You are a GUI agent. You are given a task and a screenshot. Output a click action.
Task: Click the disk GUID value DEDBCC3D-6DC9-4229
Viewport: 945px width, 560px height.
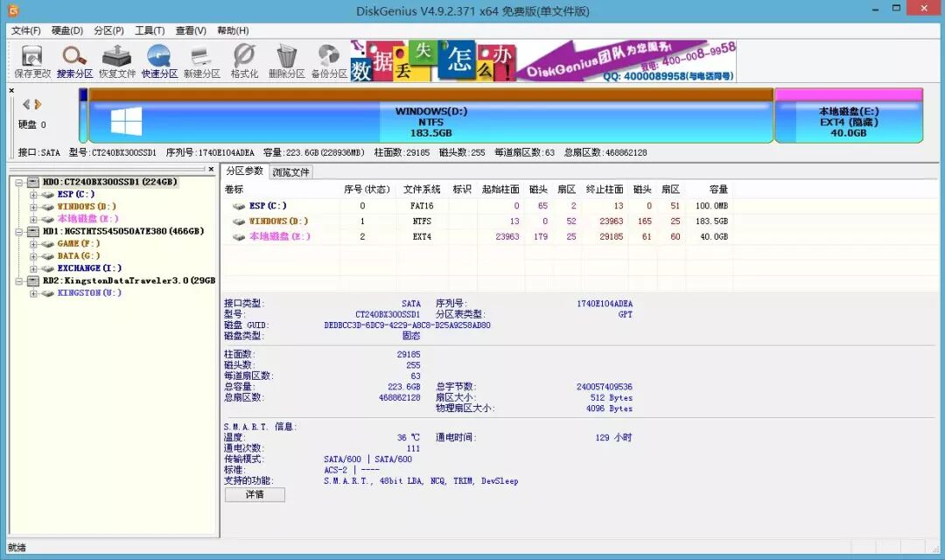tap(408, 325)
